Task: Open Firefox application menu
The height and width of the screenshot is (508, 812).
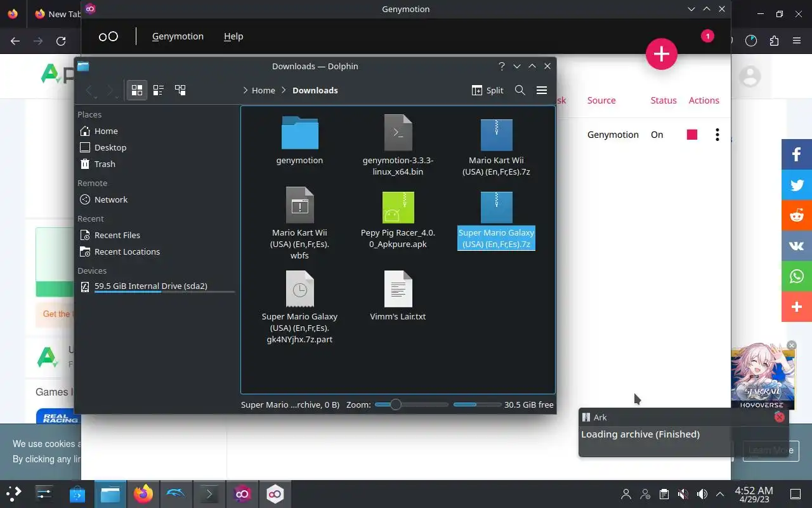Action: coord(797,41)
